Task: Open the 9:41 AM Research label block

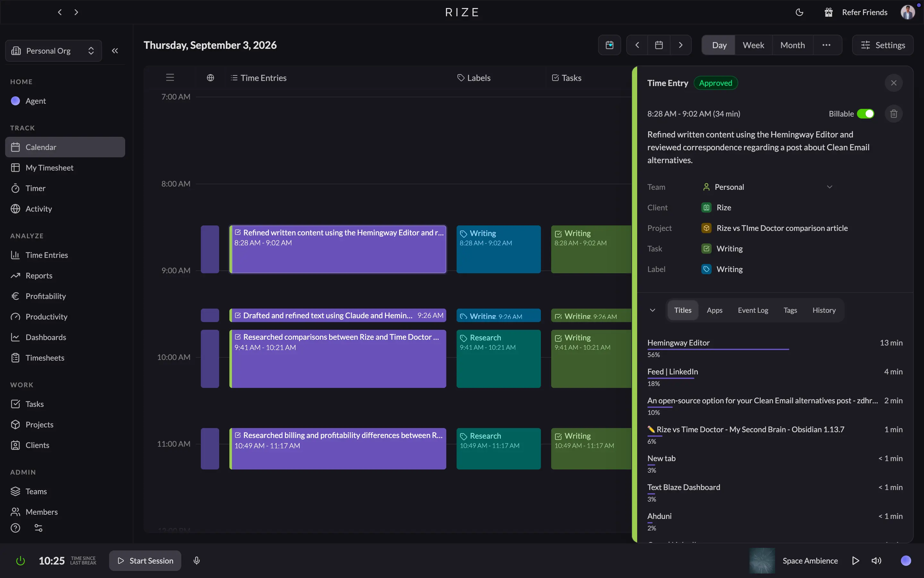Action: coord(498,359)
